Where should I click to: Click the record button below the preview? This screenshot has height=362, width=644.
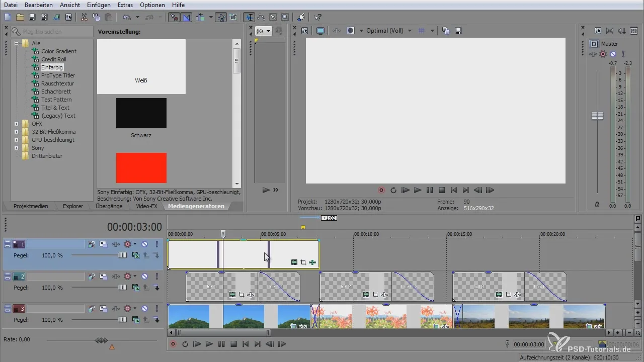(381, 191)
